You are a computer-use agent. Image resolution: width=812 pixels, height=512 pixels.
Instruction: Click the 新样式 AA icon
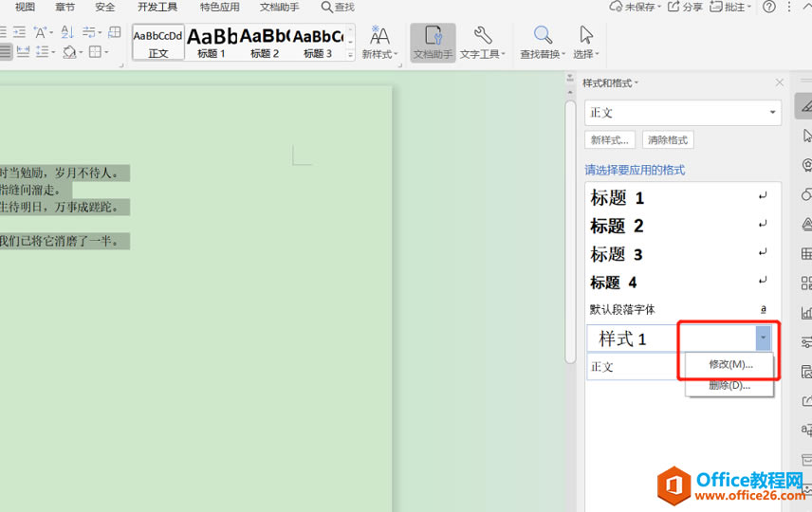[379, 36]
